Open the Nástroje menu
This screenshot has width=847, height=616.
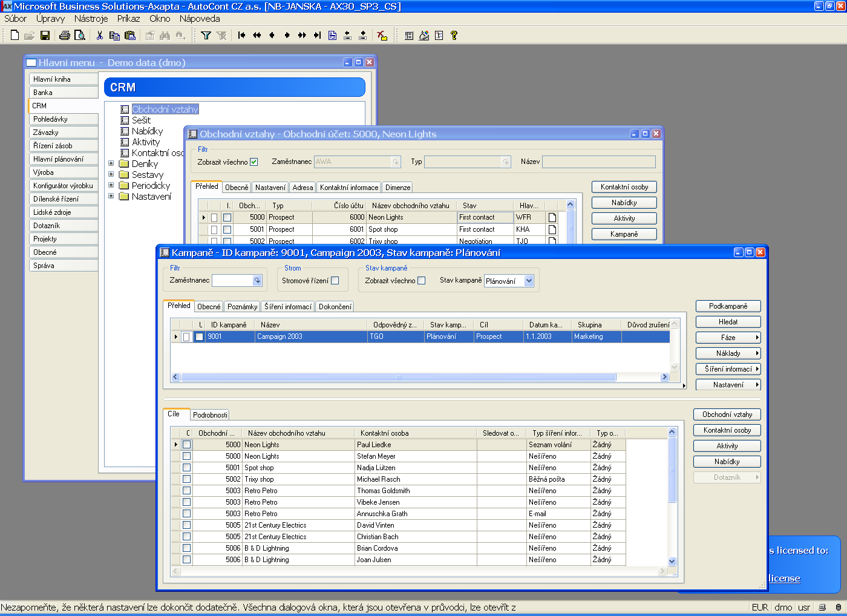[91, 19]
